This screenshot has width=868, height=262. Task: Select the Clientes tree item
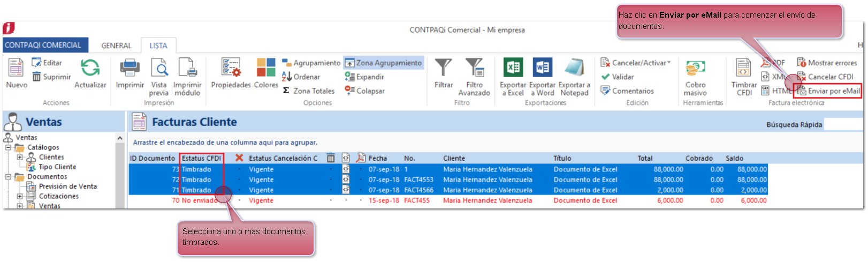(51, 157)
